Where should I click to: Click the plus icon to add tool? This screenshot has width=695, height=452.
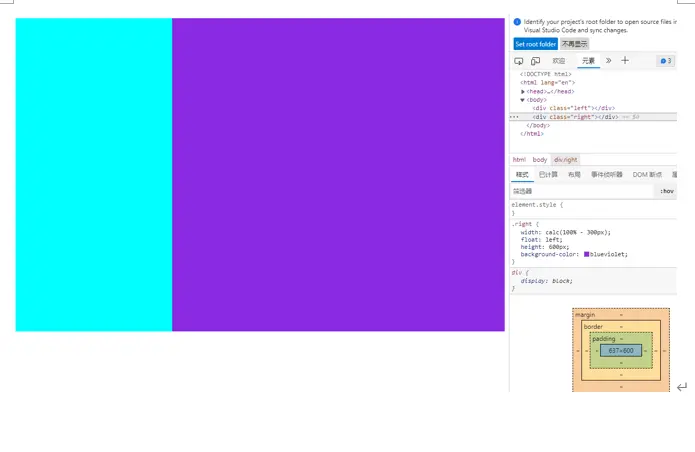click(625, 60)
